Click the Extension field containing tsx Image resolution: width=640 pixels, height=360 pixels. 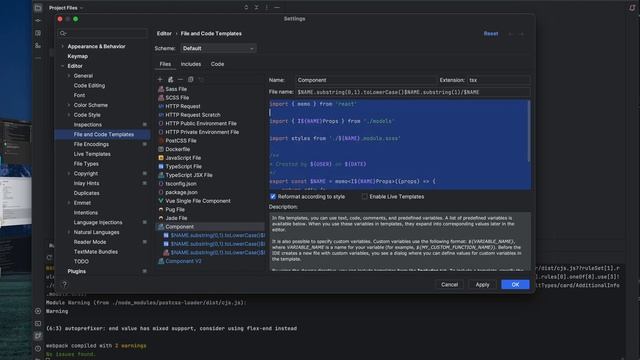pos(499,80)
